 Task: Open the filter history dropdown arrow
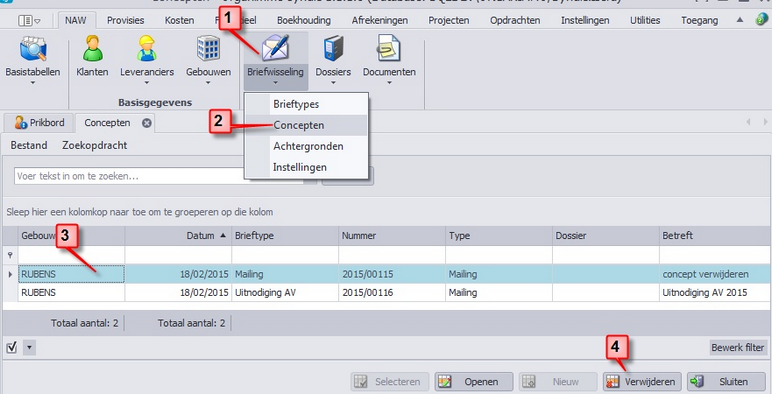pyautogui.click(x=29, y=348)
